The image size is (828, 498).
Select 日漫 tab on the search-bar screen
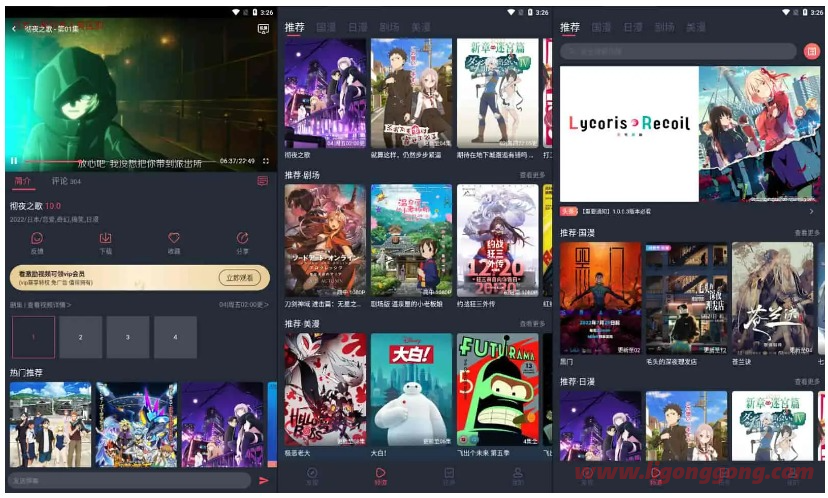point(633,27)
